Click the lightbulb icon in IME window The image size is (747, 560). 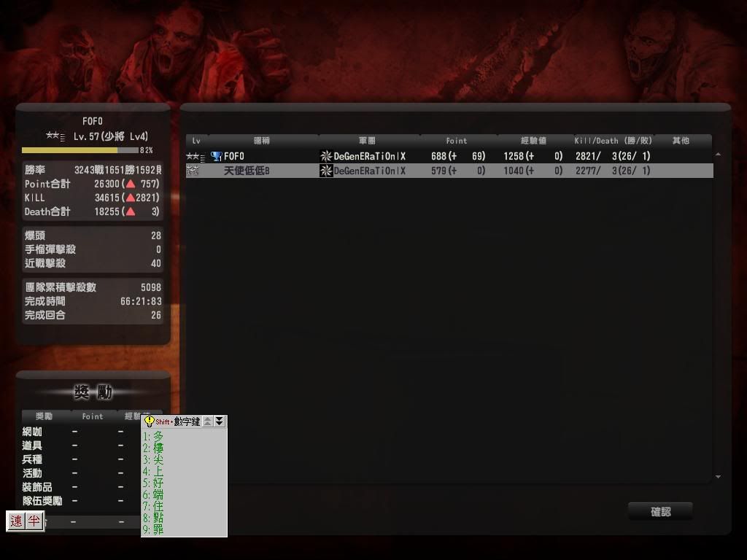click(x=150, y=421)
